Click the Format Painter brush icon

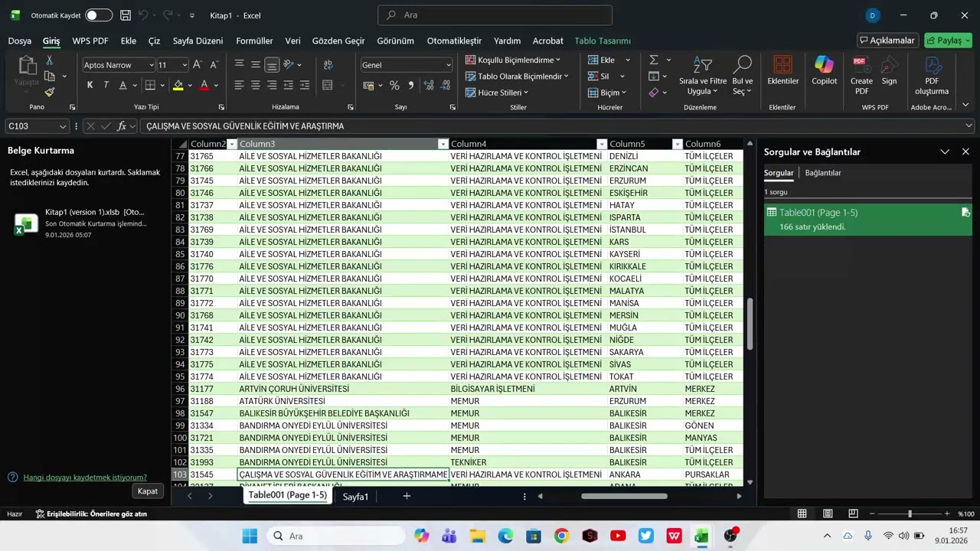(50, 92)
